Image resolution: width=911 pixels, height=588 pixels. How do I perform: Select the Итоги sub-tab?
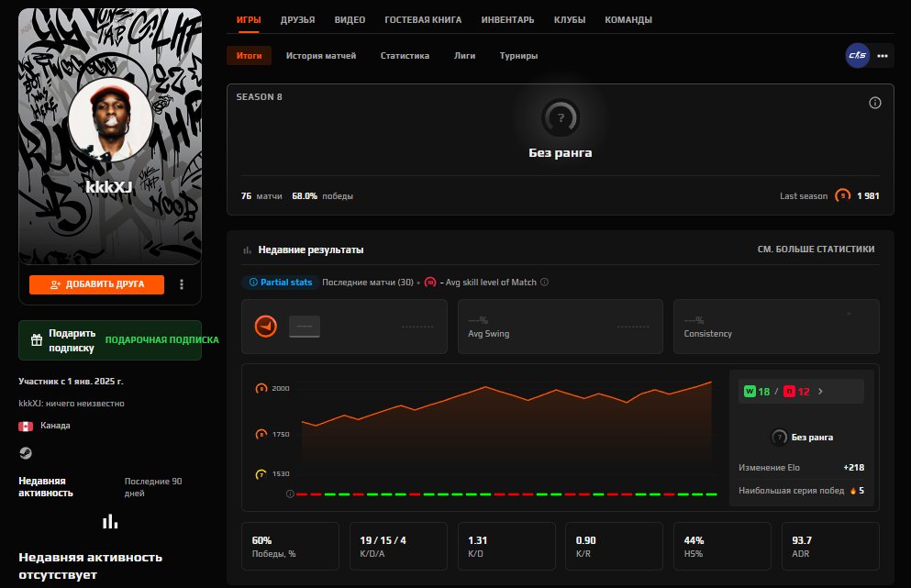[x=250, y=56]
